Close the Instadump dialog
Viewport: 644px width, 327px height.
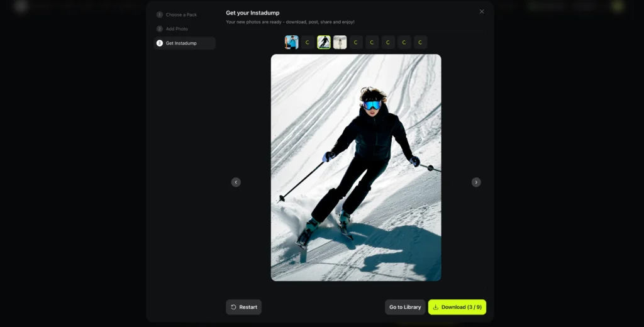click(x=482, y=11)
